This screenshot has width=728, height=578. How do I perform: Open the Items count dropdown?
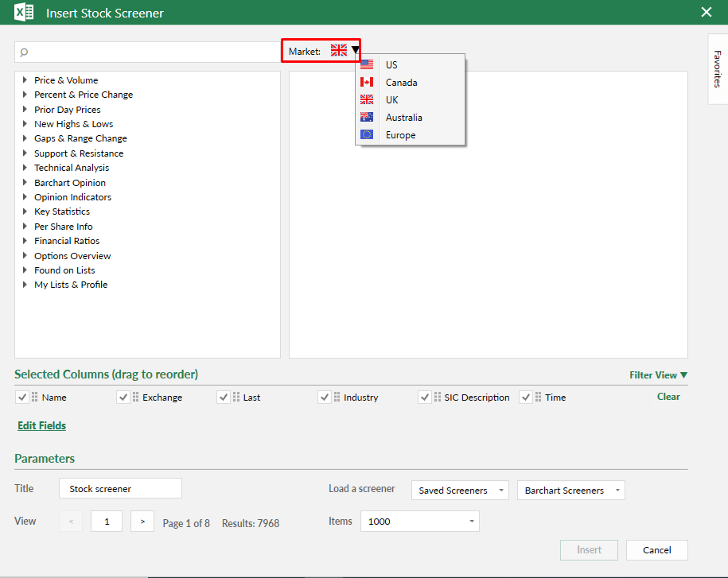419,521
